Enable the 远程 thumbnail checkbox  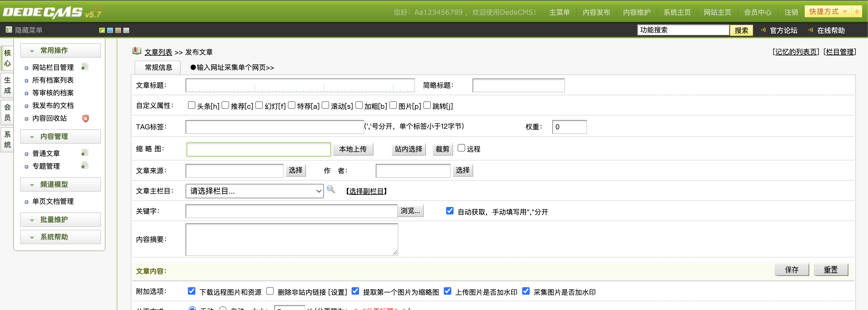point(461,148)
